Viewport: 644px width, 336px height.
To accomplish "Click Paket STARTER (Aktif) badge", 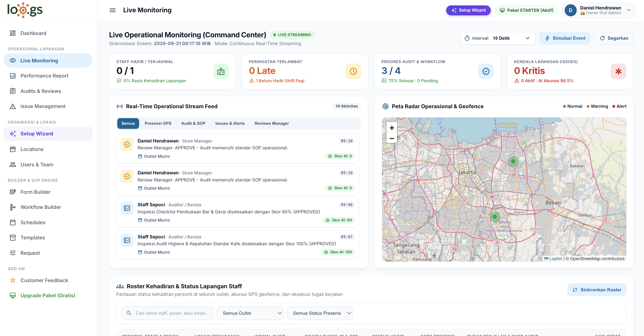I will pyautogui.click(x=526, y=10).
